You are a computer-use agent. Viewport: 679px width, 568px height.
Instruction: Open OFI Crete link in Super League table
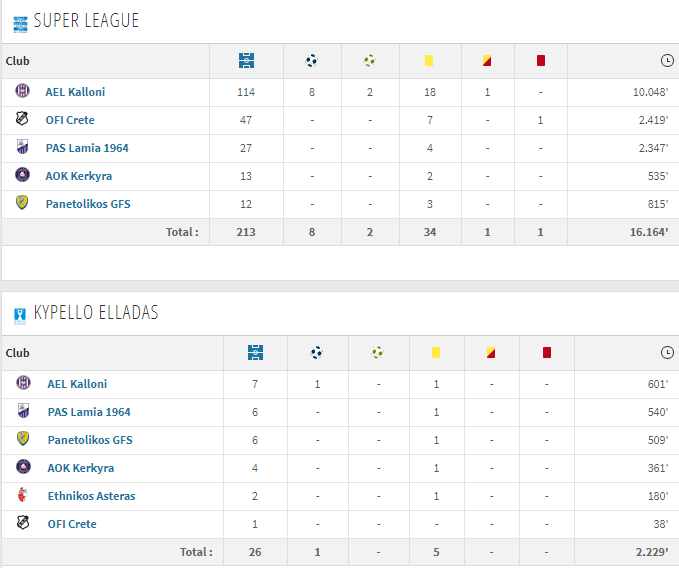[70, 120]
